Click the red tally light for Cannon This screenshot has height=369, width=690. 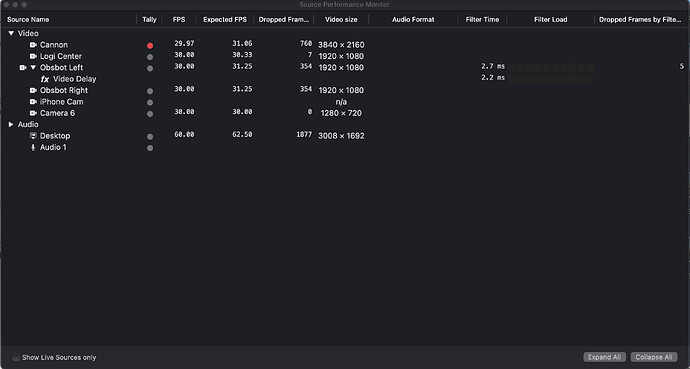(150, 46)
